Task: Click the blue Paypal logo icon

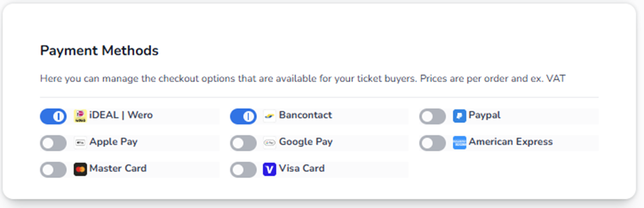Action: pyautogui.click(x=459, y=116)
